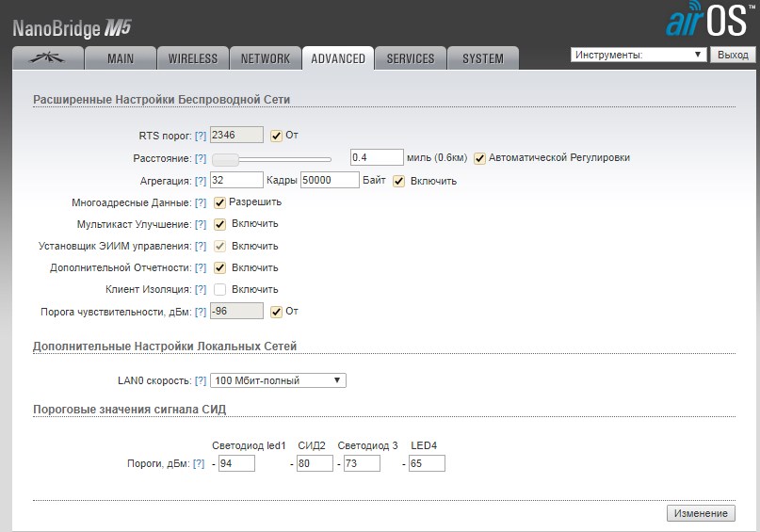Go to the NETWORK tab
This screenshot has height=532, width=760.
(266, 58)
